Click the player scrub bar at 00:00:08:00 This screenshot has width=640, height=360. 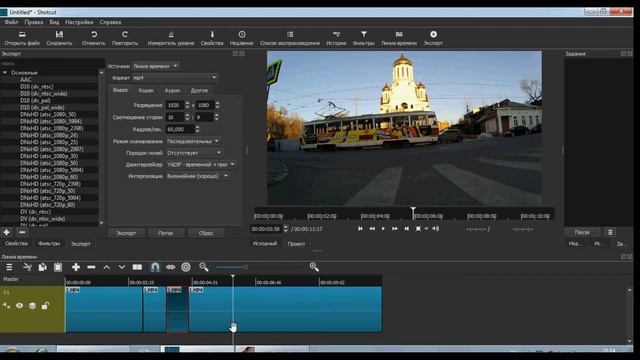(468, 216)
